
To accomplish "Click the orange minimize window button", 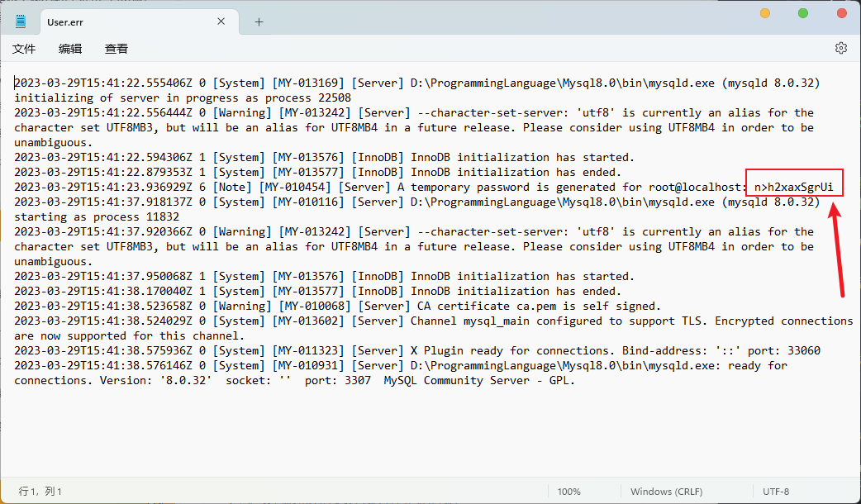I will pyautogui.click(x=765, y=13).
